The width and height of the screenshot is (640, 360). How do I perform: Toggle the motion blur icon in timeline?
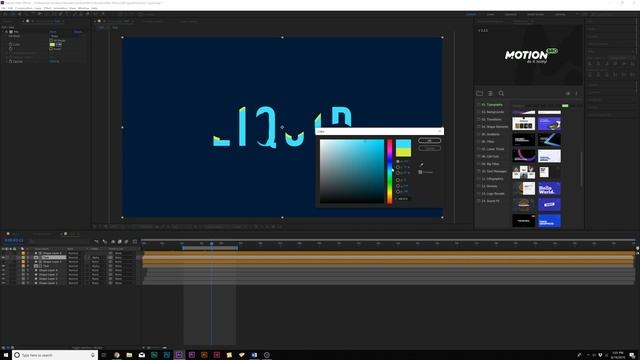[x=126, y=242]
